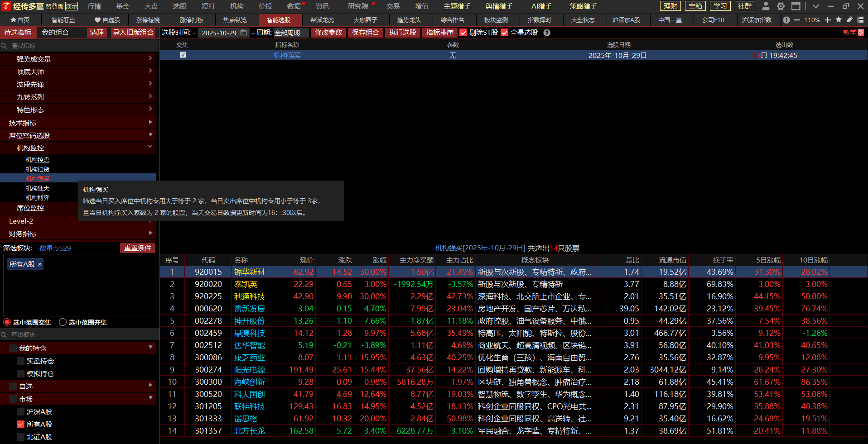
Task: Check the 沪深A股 market checkbox
Action: pos(20,412)
